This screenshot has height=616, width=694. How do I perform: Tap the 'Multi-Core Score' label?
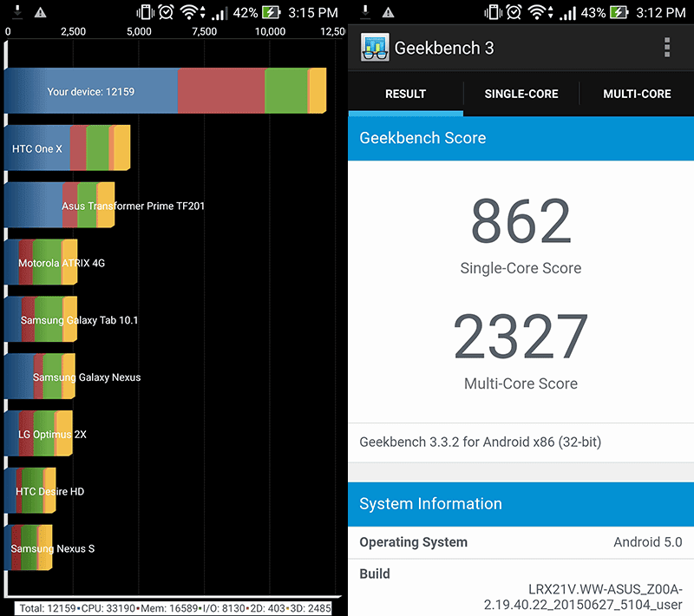[x=521, y=383]
